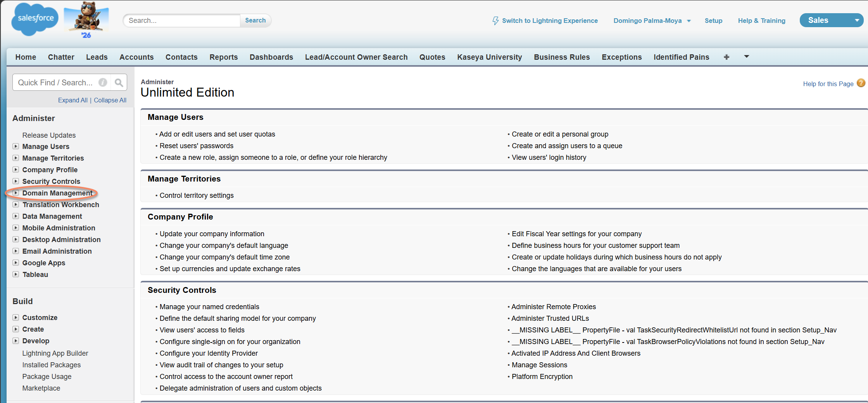868x403 pixels.
Task: Open the tab bar overflow arrow
Action: 747,57
